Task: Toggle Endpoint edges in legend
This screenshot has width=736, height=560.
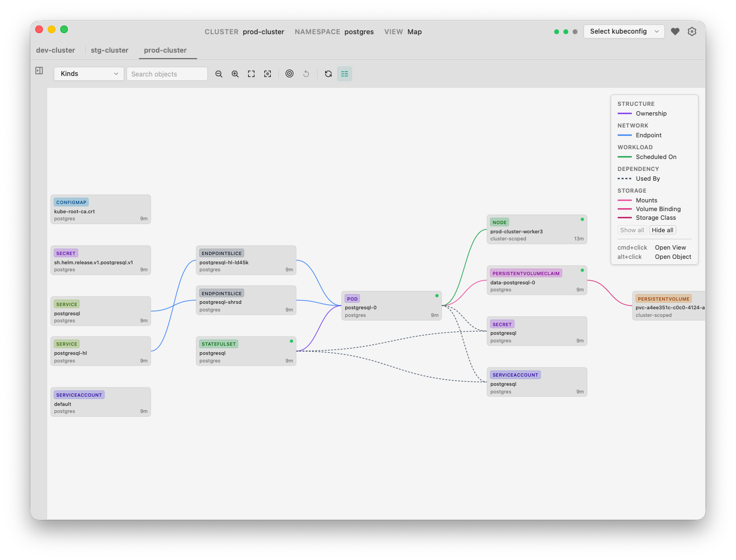Action: pos(640,135)
